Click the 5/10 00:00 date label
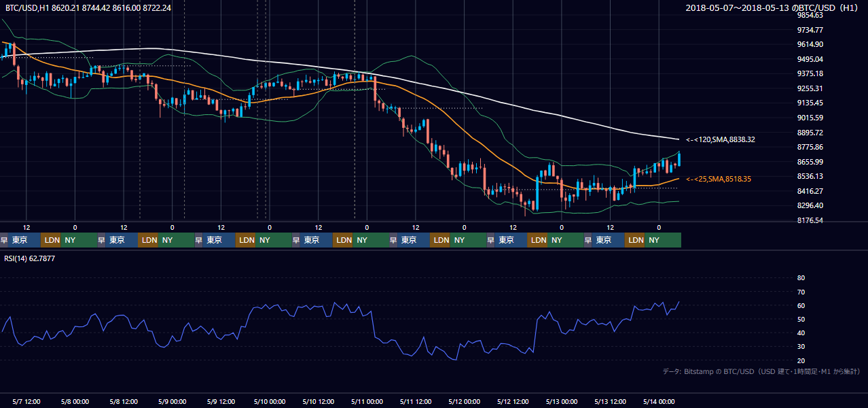868x408 pixels. click(270, 401)
